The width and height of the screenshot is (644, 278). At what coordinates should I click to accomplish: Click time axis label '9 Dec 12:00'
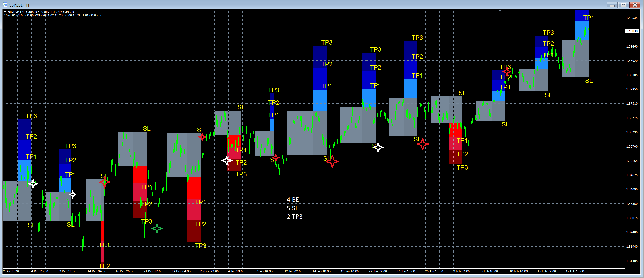tap(68, 271)
